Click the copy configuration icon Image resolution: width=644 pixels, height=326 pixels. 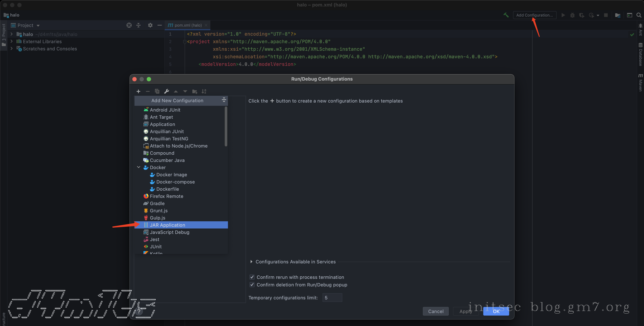(x=157, y=91)
